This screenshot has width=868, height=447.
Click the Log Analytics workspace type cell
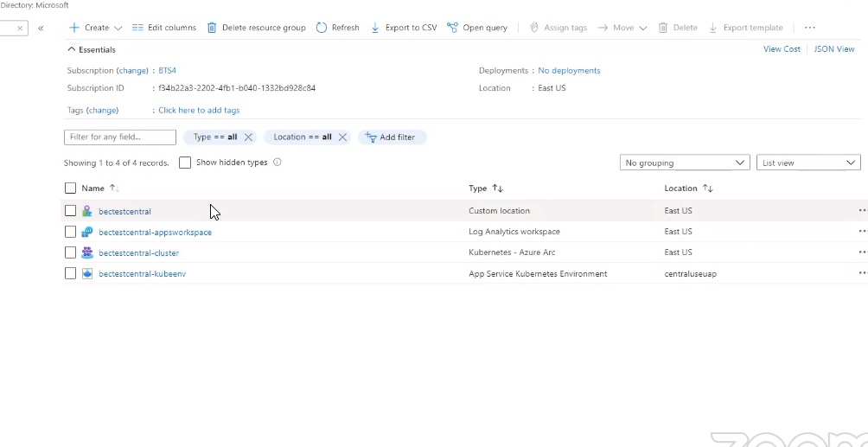point(514,232)
